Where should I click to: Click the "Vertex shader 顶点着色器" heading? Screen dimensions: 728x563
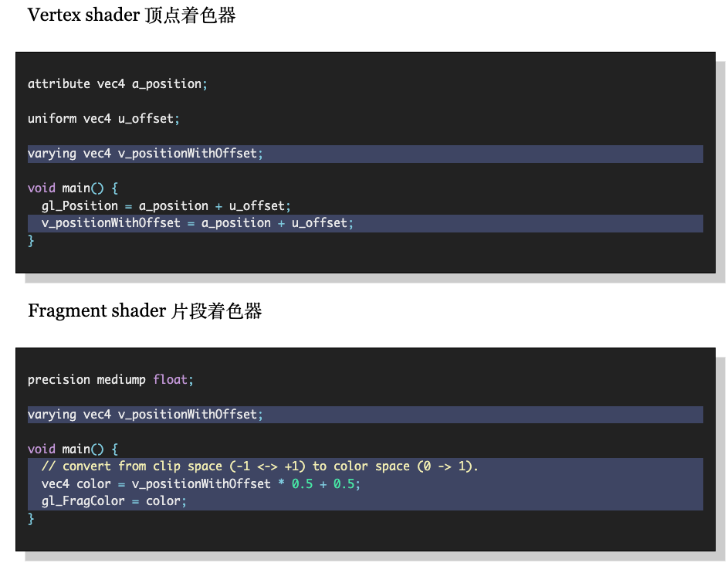click(131, 15)
